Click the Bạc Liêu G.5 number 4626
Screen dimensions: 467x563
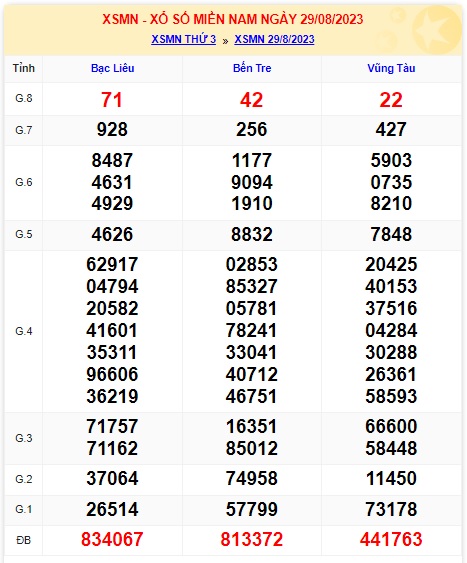pyautogui.click(x=112, y=234)
